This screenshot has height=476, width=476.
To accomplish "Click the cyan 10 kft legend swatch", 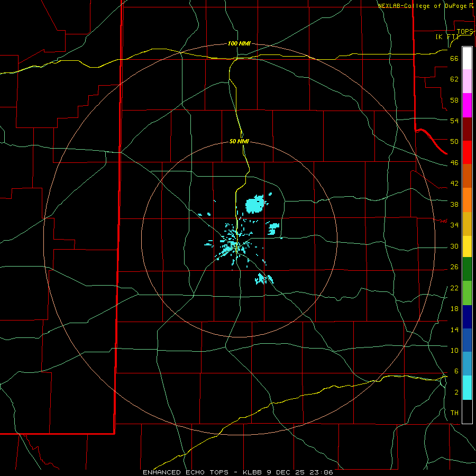I will point(467,388).
